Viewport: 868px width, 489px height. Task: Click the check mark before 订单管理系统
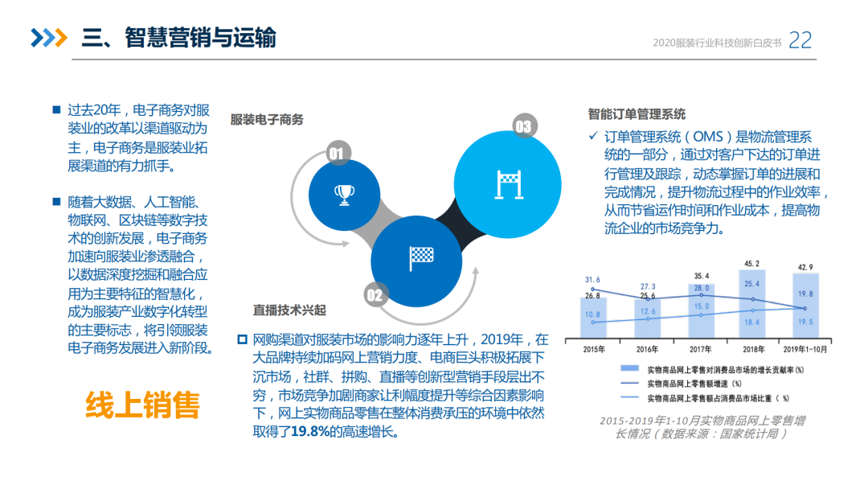593,135
